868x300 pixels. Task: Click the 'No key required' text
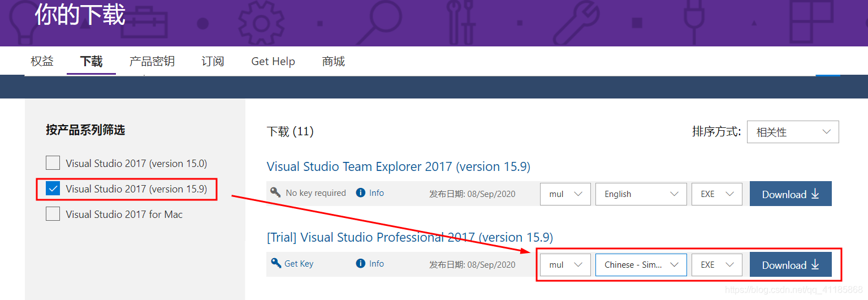click(316, 193)
